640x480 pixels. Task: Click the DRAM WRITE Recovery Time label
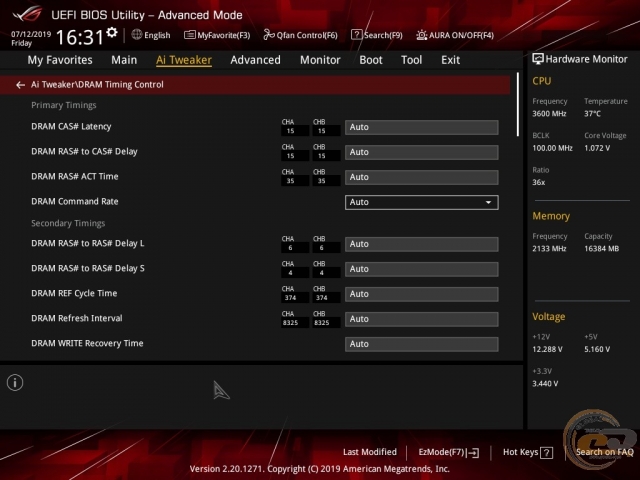coord(87,344)
